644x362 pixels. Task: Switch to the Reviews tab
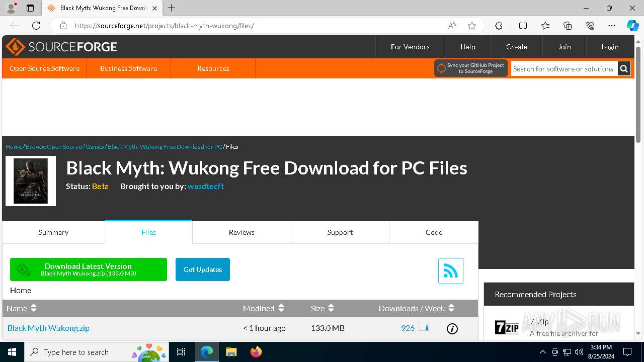coord(242,232)
